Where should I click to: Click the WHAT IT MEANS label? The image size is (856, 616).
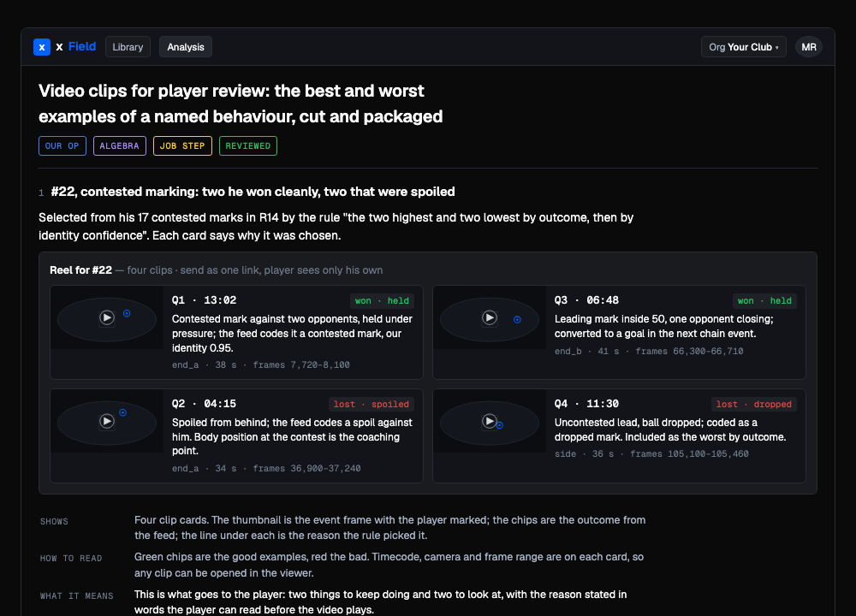[77, 596]
